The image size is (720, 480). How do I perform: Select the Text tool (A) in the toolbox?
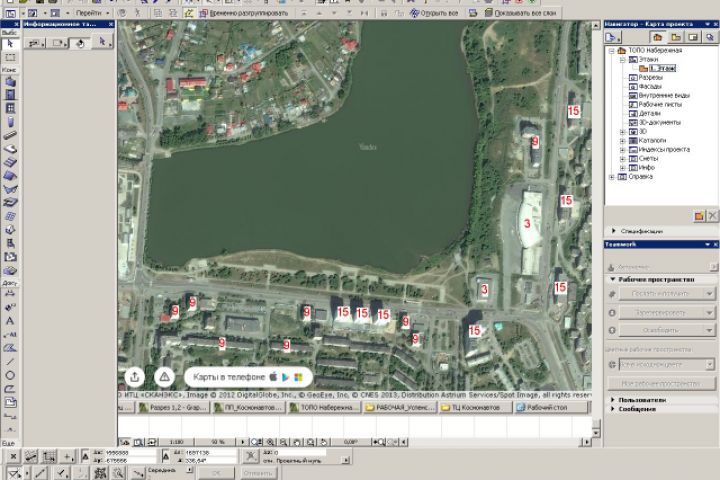point(10,321)
